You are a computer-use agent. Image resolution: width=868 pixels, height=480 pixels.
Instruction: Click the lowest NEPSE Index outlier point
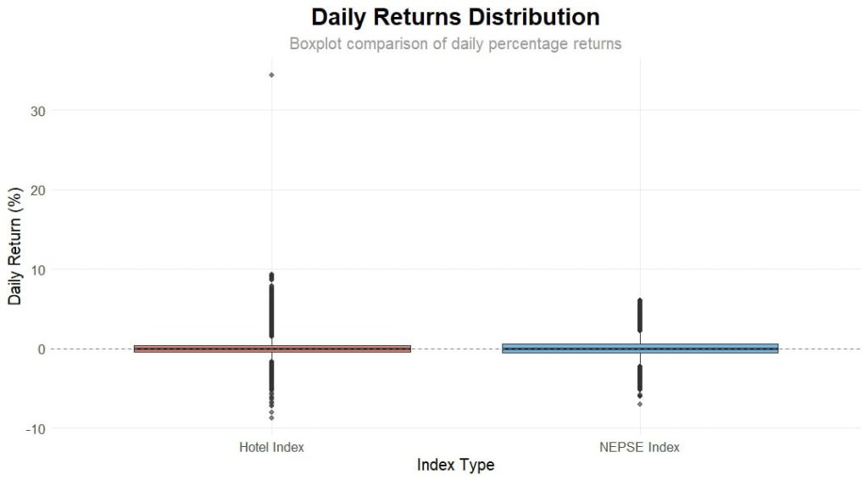640,404
